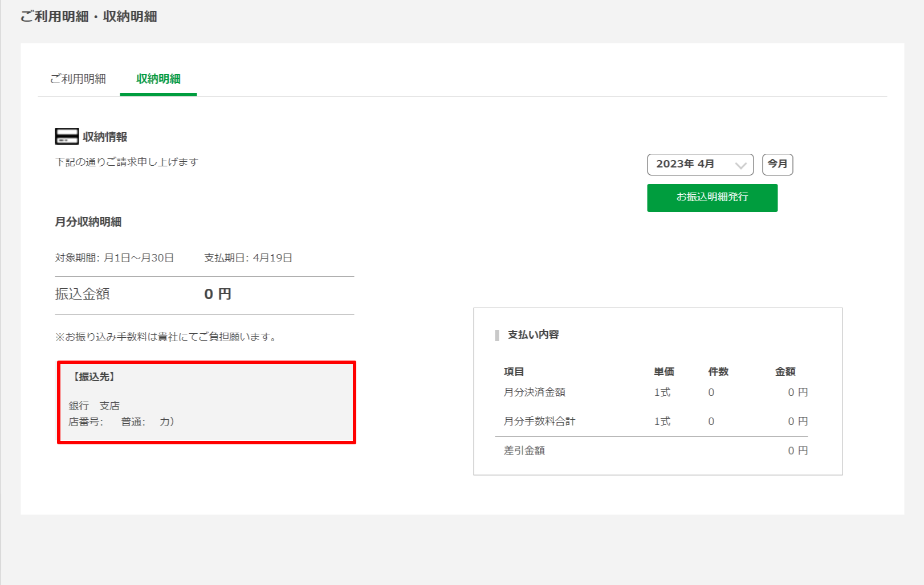Click the 振込金額 label
Screen dimensions: 924x585
(83, 294)
